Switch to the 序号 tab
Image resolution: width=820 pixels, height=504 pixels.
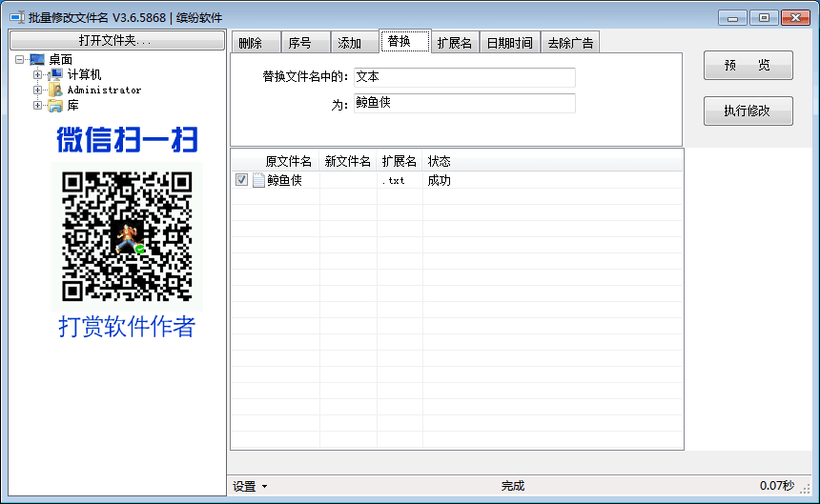click(x=305, y=43)
